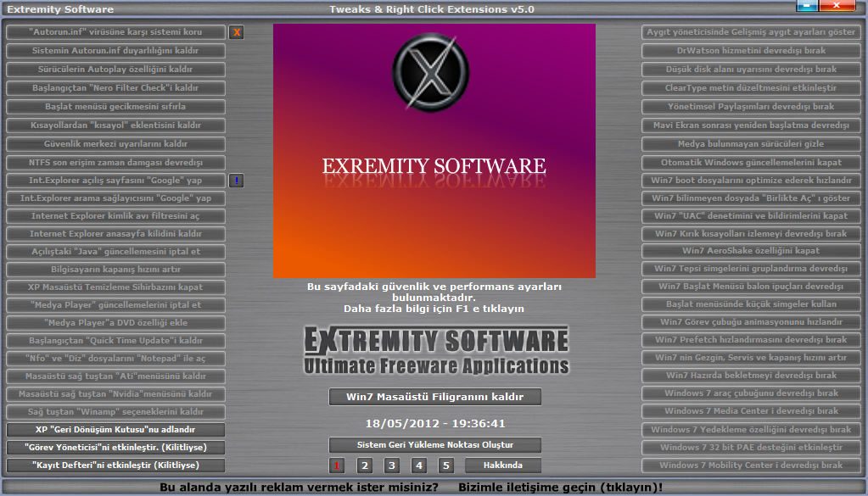Click Güvenlik merkezi uyarılarını kaldır
This screenshot has height=496, width=868.
click(115, 144)
